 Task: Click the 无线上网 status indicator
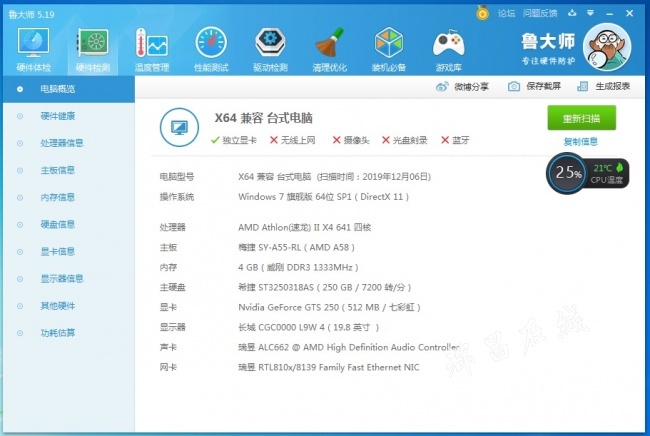coord(292,140)
